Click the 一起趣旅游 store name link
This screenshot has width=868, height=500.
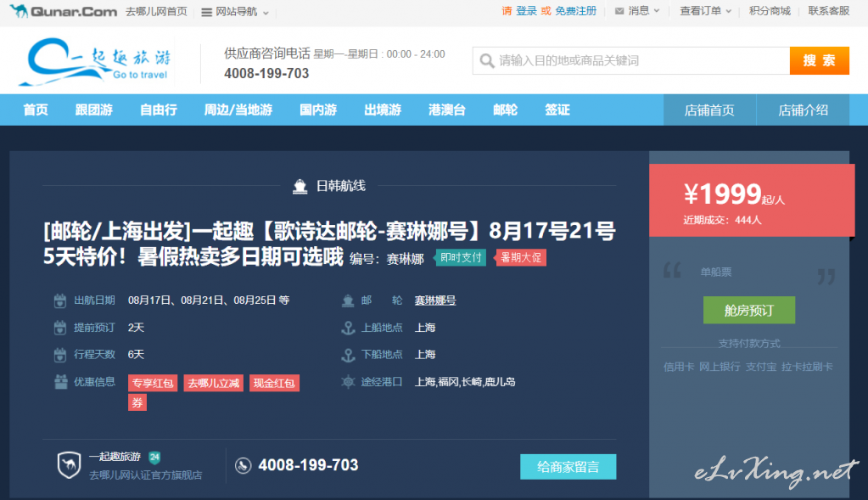tap(115, 457)
